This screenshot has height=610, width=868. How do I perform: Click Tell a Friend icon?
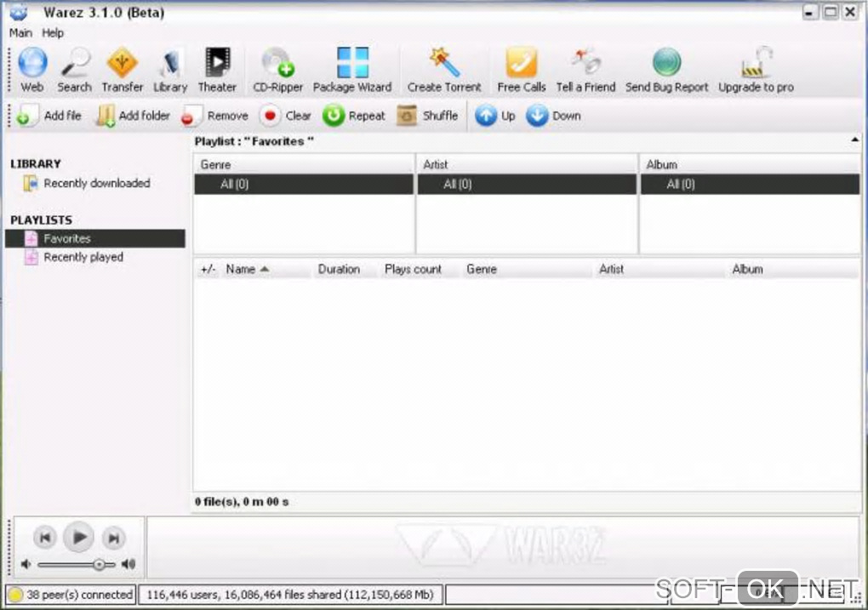pos(585,71)
